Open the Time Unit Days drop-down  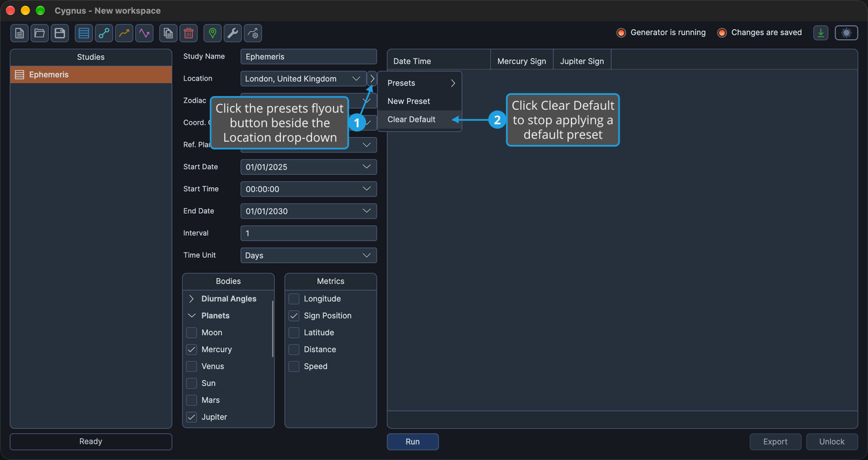tap(308, 255)
